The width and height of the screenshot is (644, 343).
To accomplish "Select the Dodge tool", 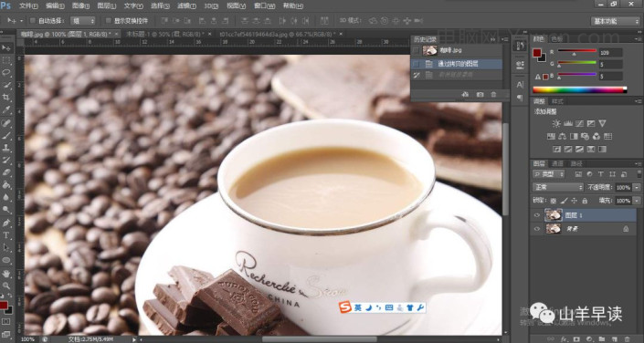I will 6,210.
